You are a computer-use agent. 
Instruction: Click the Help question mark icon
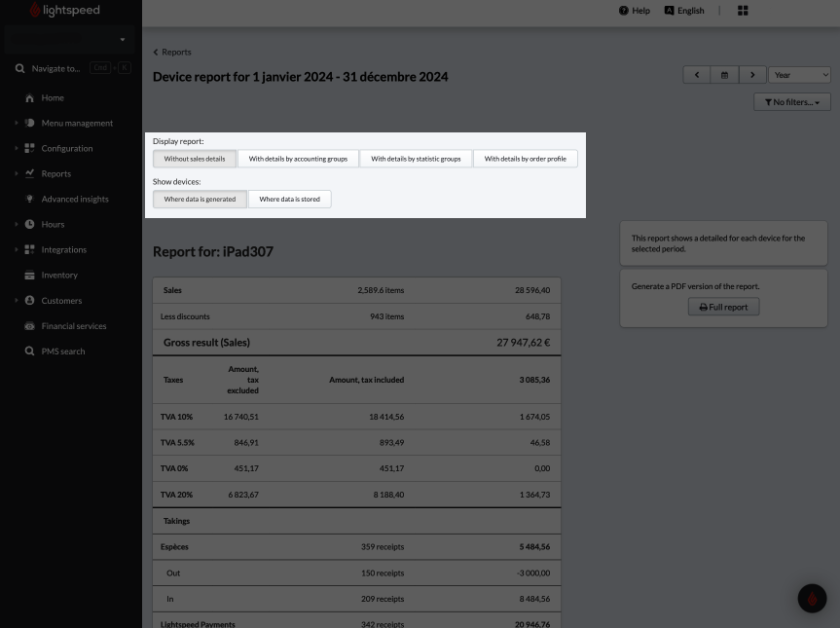[624, 11]
